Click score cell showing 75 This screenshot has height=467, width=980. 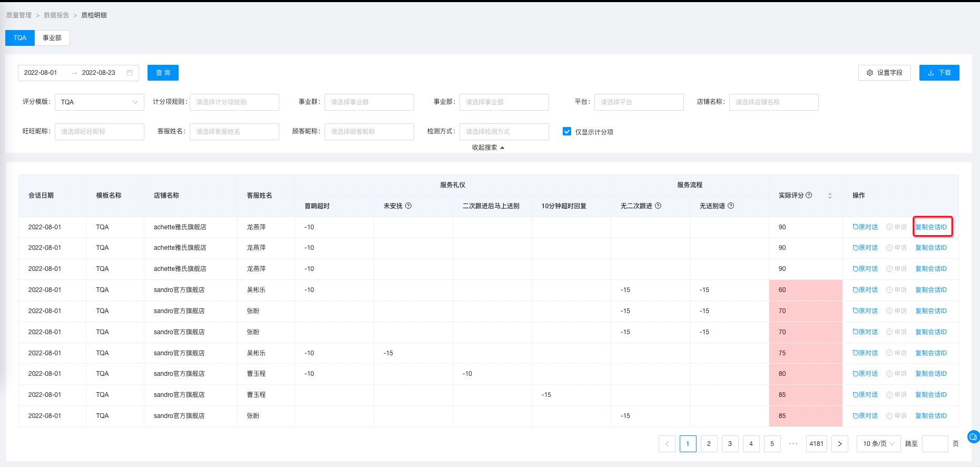806,353
